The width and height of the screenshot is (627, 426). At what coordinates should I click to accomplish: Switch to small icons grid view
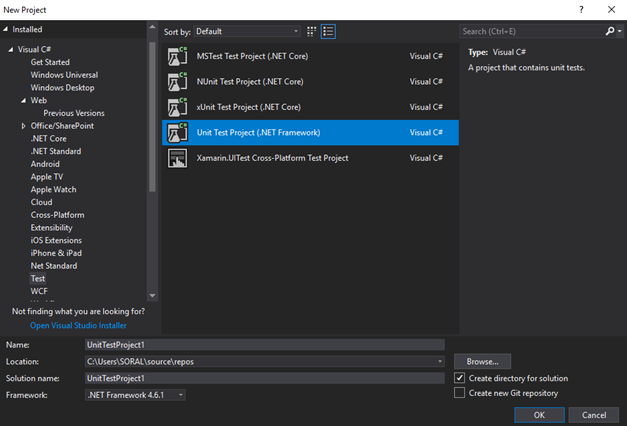click(x=311, y=32)
